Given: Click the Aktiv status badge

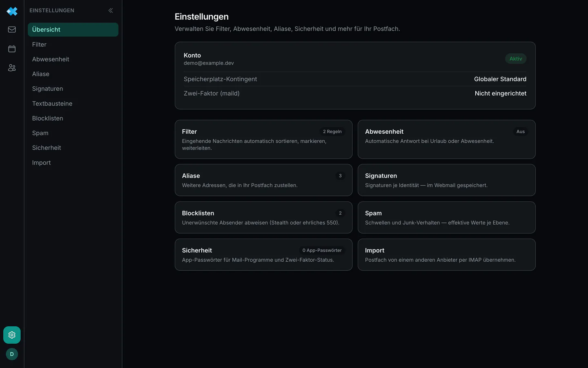Looking at the screenshot, I should pyautogui.click(x=516, y=59).
